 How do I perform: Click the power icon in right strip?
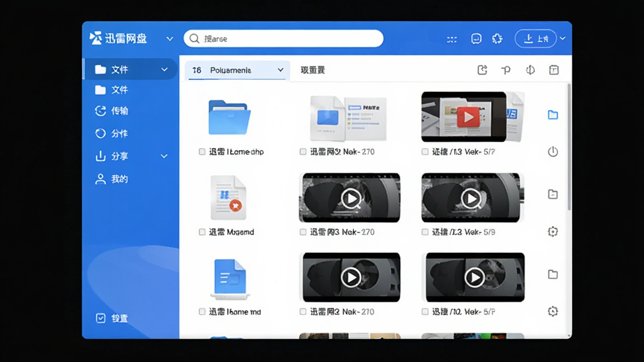[553, 152]
